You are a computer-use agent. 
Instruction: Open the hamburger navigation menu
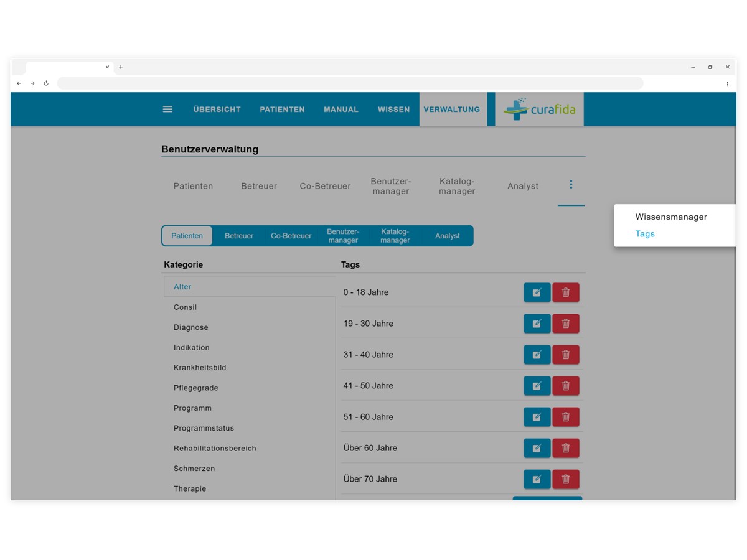(167, 109)
